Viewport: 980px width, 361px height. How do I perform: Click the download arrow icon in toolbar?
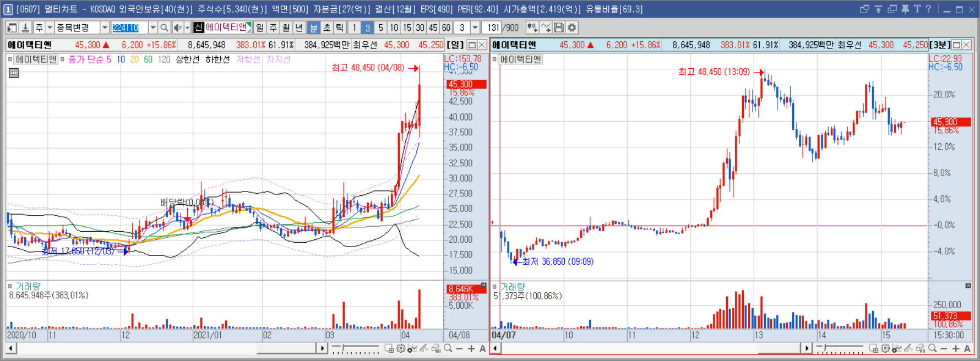[25, 28]
